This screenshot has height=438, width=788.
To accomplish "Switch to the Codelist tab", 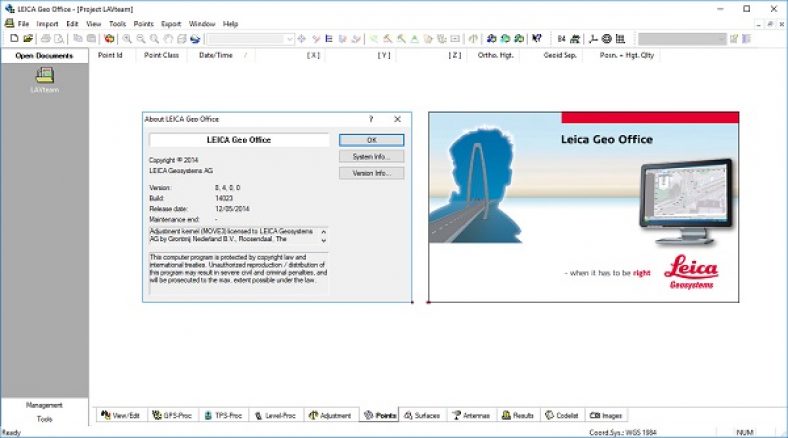I will tap(562, 415).
